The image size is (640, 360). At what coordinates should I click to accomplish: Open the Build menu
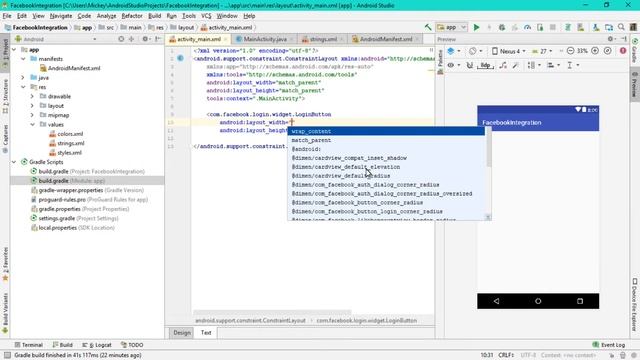pyautogui.click(x=154, y=16)
